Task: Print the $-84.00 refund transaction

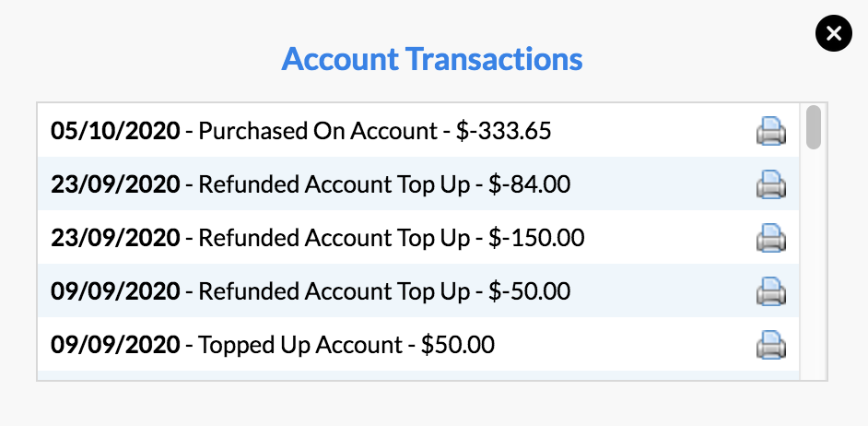Action: [771, 184]
